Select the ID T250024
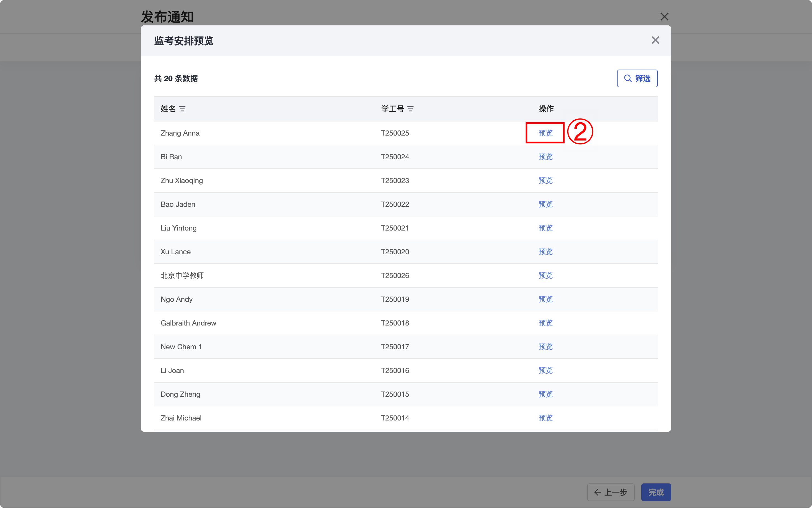This screenshot has height=508, width=812. pyautogui.click(x=395, y=157)
